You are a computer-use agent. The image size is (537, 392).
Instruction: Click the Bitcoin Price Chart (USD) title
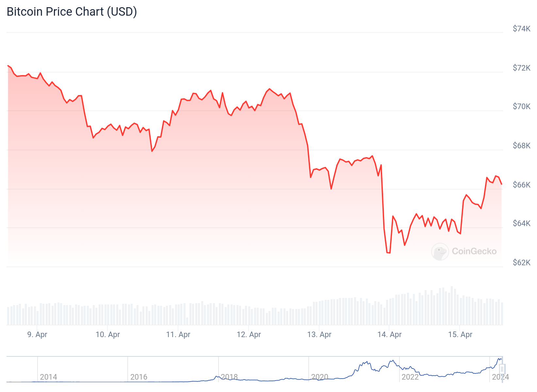pyautogui.click(x=72, y=12)
